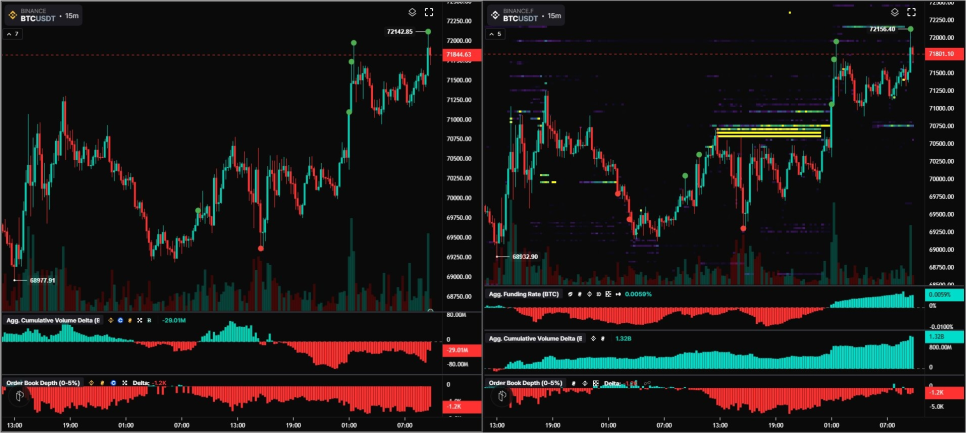Click green marker at the 72156.40 peak
The width and height of the screenshot is (966, 433).
[911, 29]
